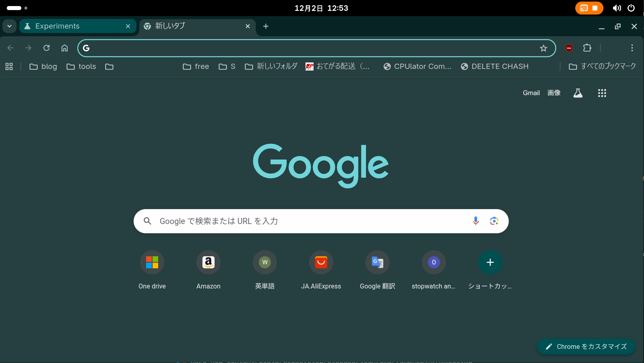Image resolution: width=644 pixels, height=363 pixels.
Task: Open the system volume indicator
Action: 617,8
